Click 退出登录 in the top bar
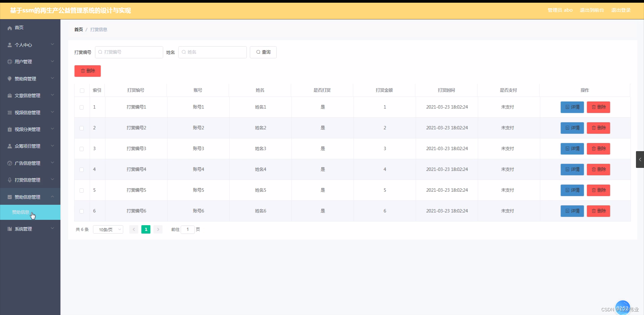 621,10
